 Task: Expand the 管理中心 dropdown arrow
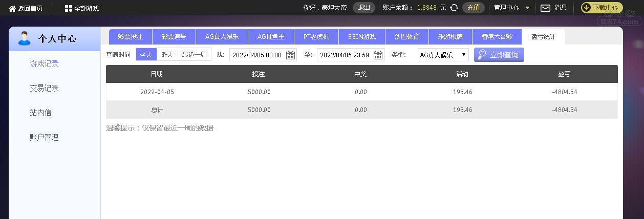pos(527,8)
